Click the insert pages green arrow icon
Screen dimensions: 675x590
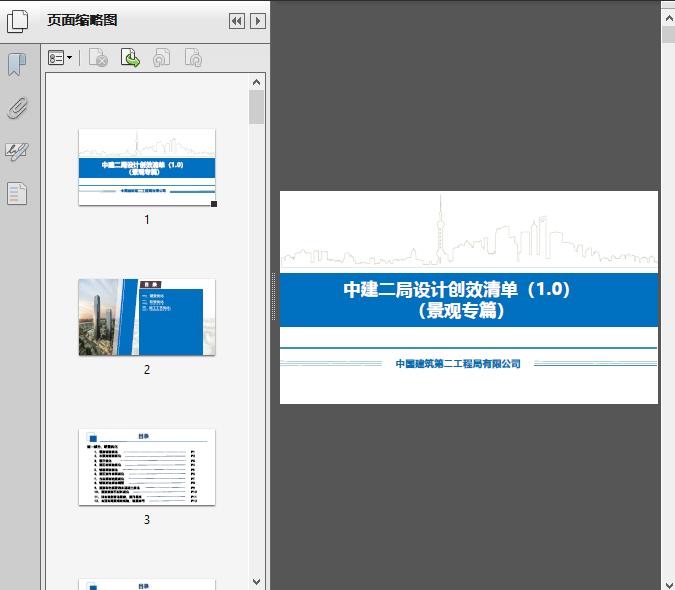click(x=130, y=58)
